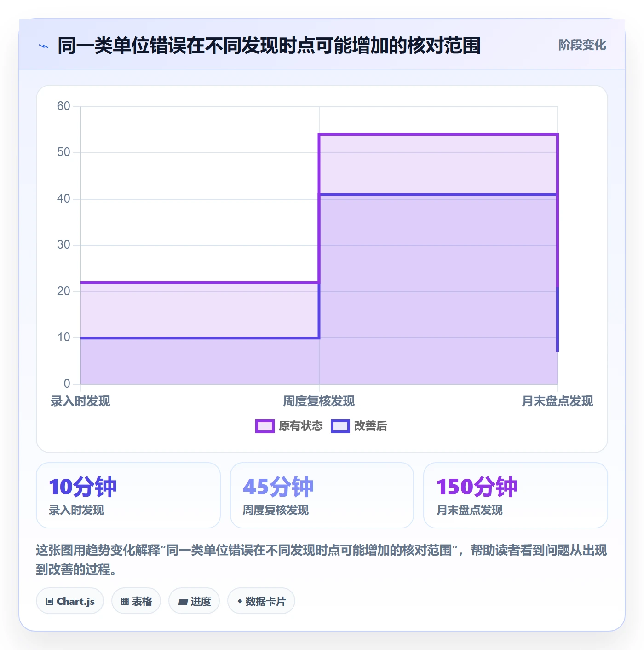This screenshot has height=650, width=644.
Task: Click the purple 原有状态 step line at 22
Action: tap(200, 282)
